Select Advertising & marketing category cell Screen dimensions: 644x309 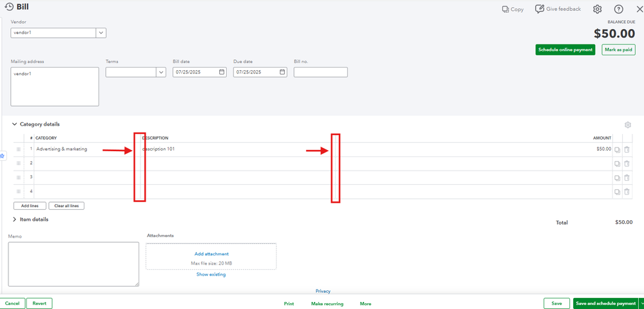point(87,149)
